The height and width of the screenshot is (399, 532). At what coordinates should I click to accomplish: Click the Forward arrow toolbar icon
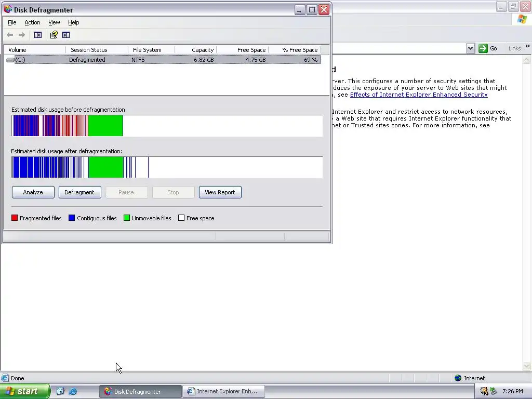pos(22,35)
